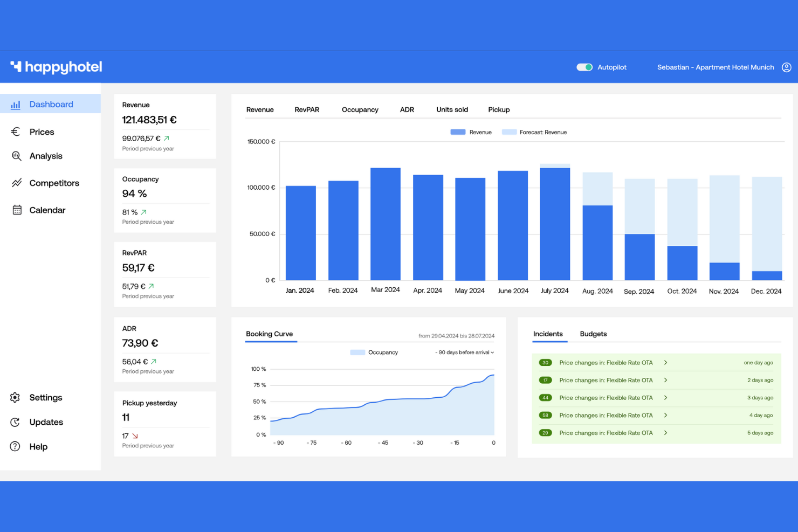798x532 pixels.
Task: Click the Updates clock icon
Action: (15, 422)
